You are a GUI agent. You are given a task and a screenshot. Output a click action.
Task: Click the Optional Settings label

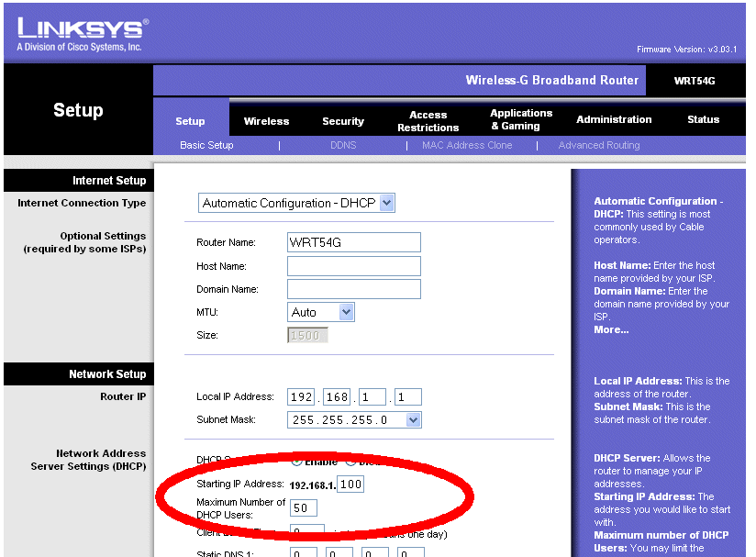[84, 242]
